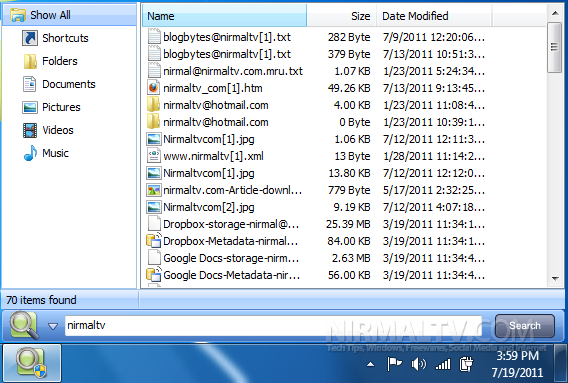Screen dimensions: 568x383
Task: Sort results by Size column
Action: [341, 16]
